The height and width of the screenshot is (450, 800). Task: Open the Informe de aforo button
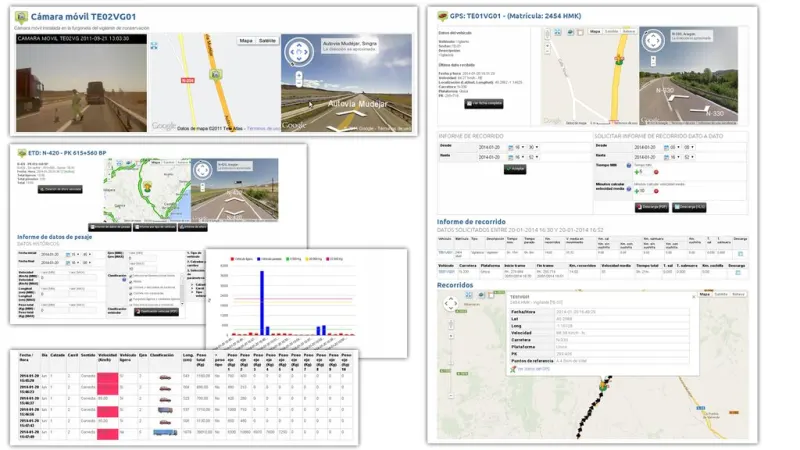click(193, 227)
